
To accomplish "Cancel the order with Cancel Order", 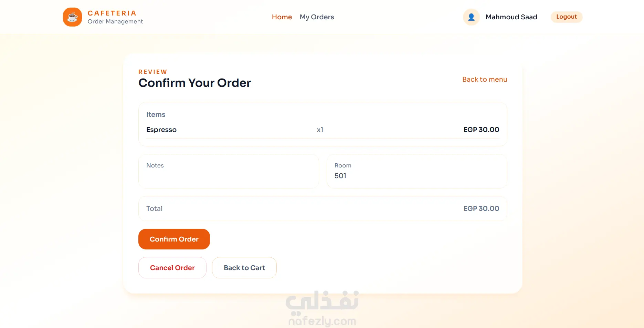I will pos(172,268).
